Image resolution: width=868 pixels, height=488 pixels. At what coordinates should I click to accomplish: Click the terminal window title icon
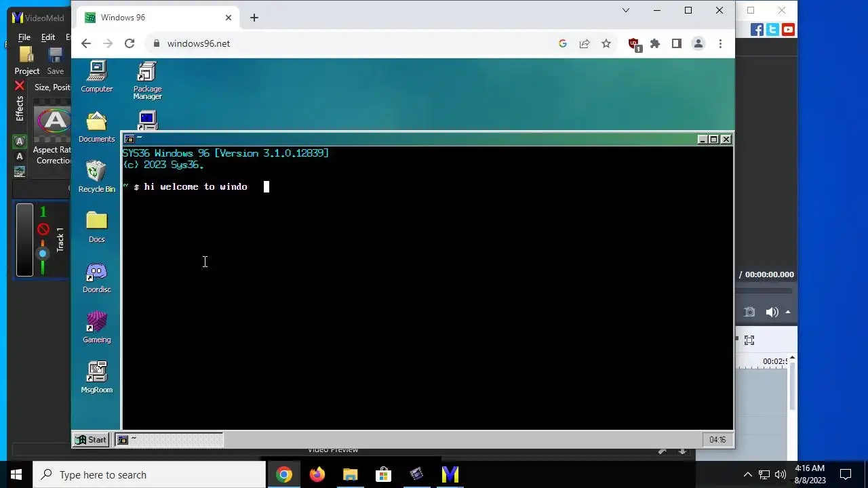tap(130, 139)
